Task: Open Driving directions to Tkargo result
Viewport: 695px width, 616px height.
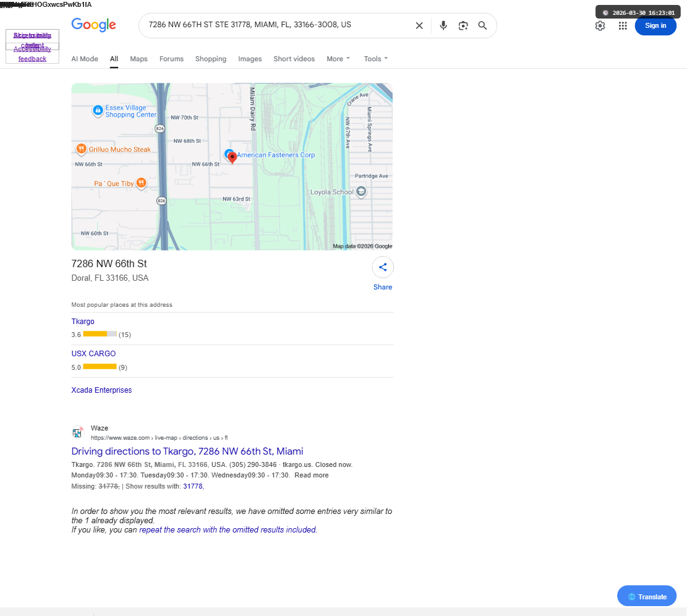Action: point(187,451)
